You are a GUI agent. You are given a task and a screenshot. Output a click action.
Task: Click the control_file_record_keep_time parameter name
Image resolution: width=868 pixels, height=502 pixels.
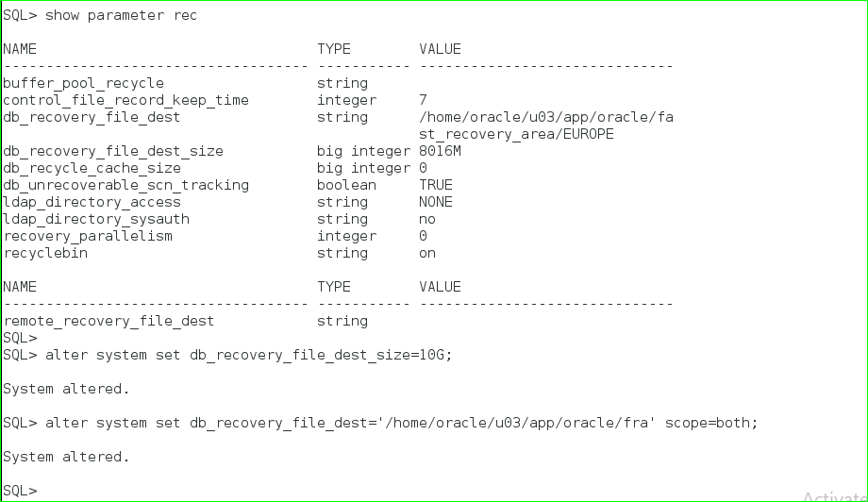click(125, 100)
